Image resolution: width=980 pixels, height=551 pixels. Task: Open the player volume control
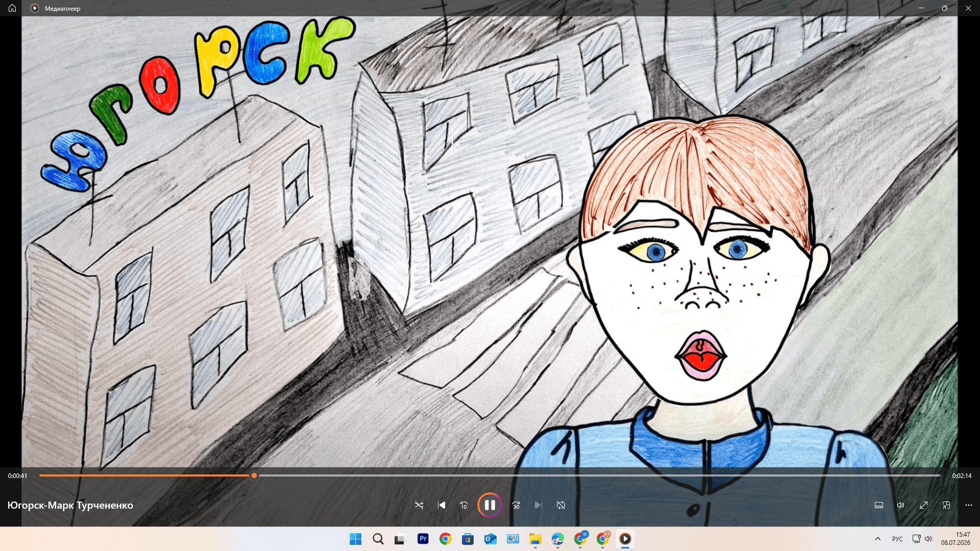click(901, 505)
